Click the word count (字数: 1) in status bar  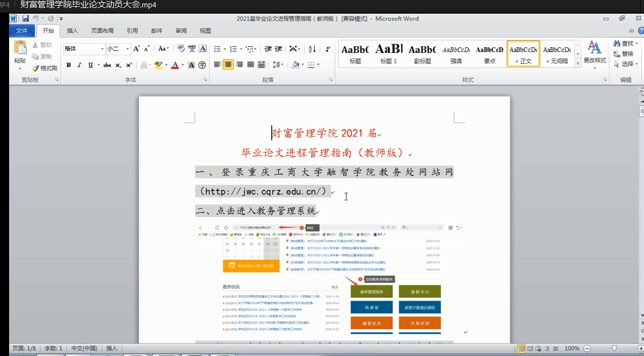pos(53,348)
